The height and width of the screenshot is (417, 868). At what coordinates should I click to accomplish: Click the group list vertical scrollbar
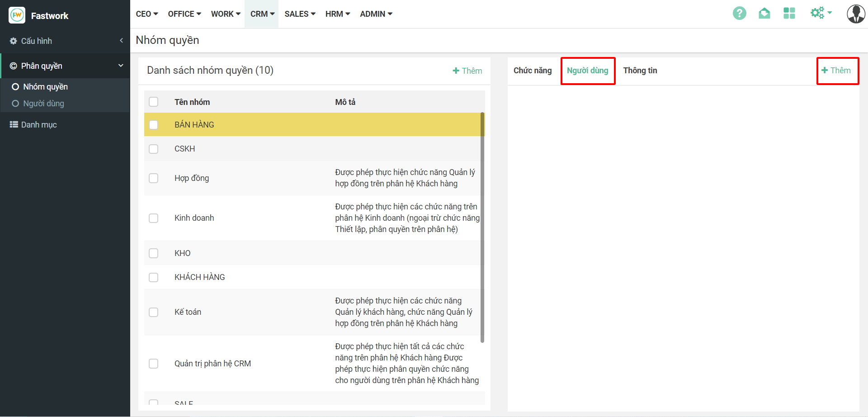click(482, 226)
